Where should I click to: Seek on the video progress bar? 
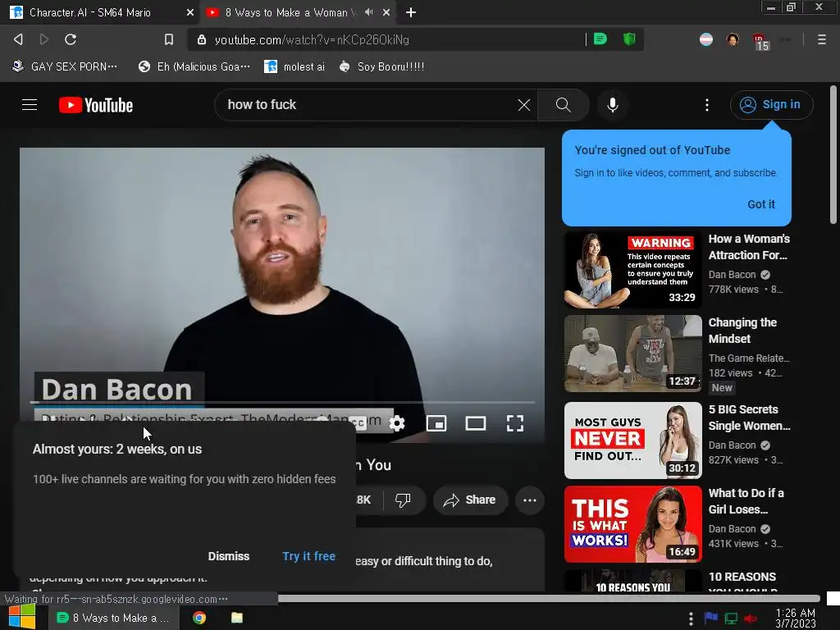(x=282, y=402)
